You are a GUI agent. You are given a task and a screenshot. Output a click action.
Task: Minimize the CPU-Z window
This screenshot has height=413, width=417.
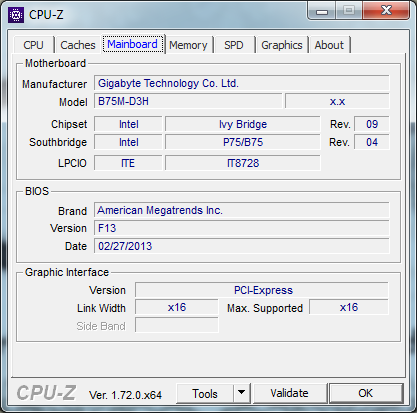(x=322, y=11)
